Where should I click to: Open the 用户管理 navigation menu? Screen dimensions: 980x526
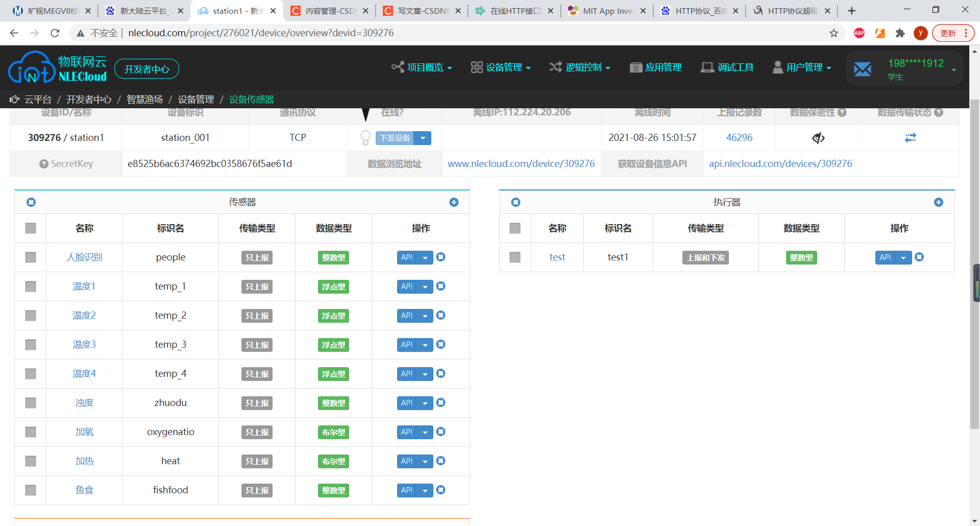click(x=802, y=67)
